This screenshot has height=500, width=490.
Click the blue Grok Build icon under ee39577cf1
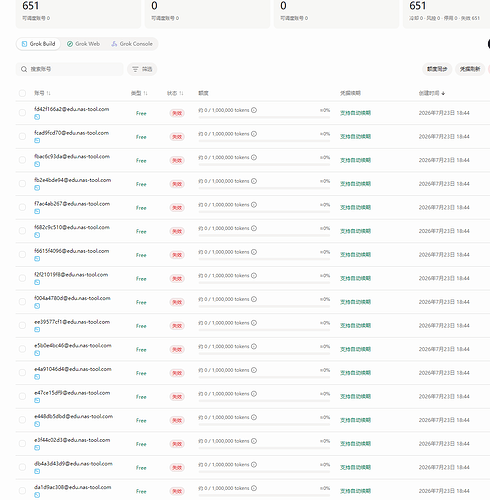point(37,330)
